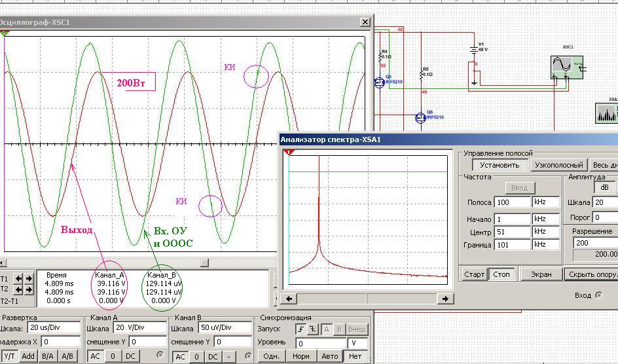This screenshot has height=364, width=618.
Task: Click the Вход terminal indicator in analyzer
Action: click(599, 295)
